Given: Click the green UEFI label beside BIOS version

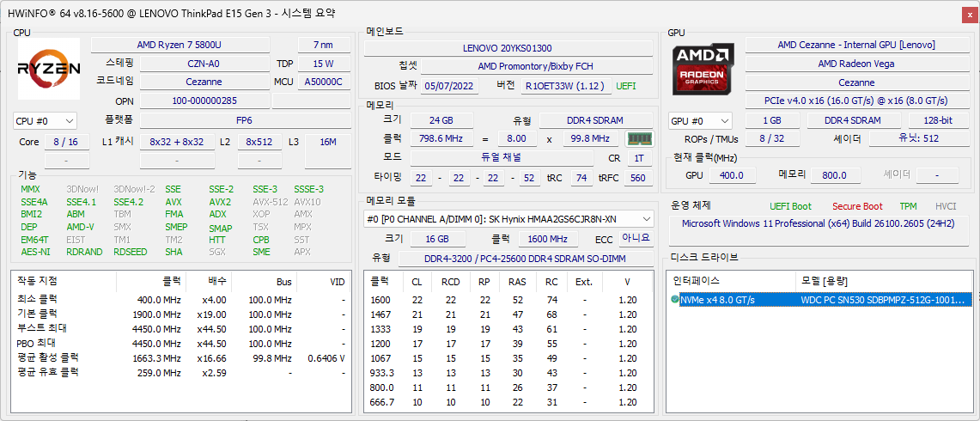Looking at the screenshot, I should coord(628,86).
